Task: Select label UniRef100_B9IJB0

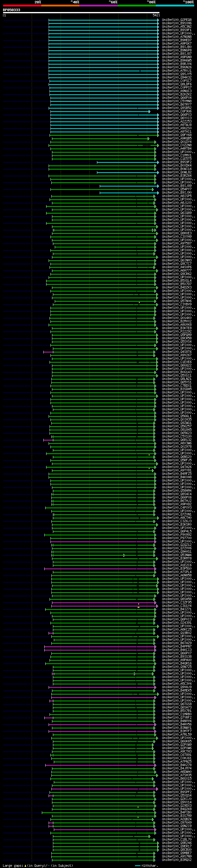Action: [177, 47]
